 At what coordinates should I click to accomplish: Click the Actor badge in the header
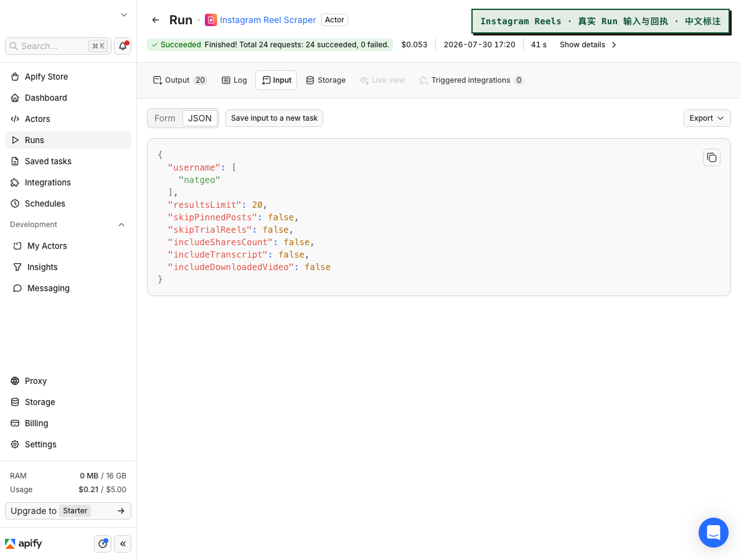(x=334, y=20)
